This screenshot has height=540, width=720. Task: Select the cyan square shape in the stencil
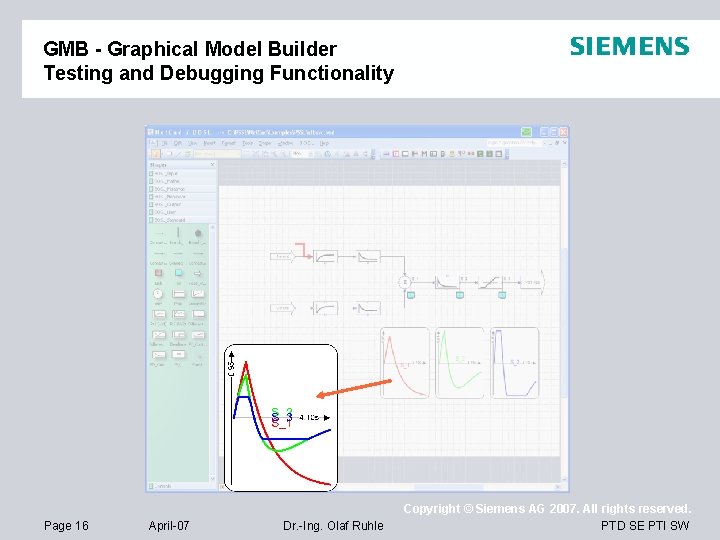coord(179,273)
